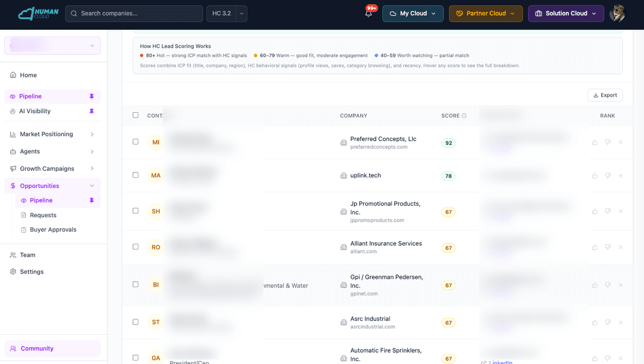Open the Partner Cloud dropdown

pos(486,14)
